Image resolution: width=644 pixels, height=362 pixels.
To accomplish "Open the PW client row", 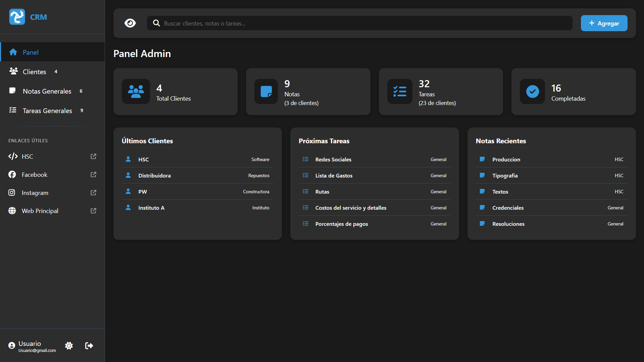I will (198, 192).
